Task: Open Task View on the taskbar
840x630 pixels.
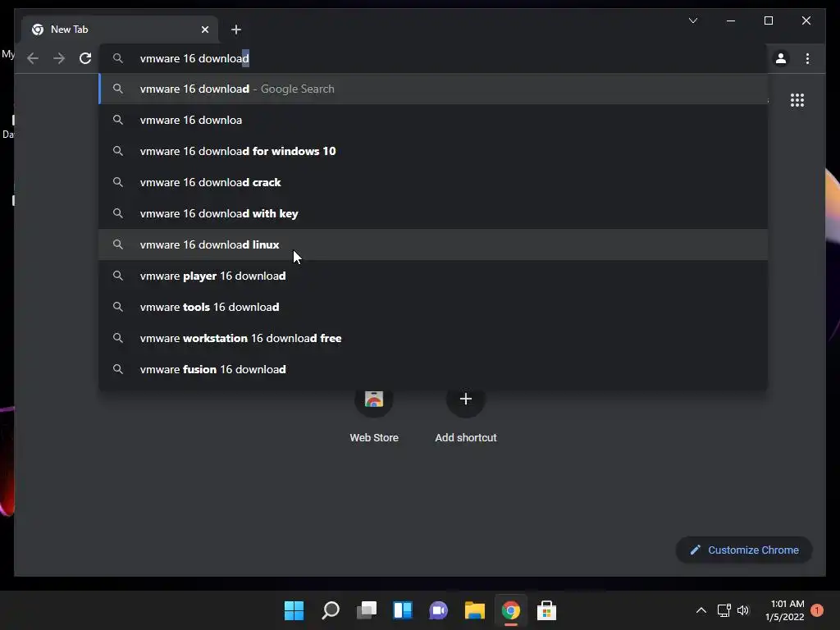Action: coord(367,610)
